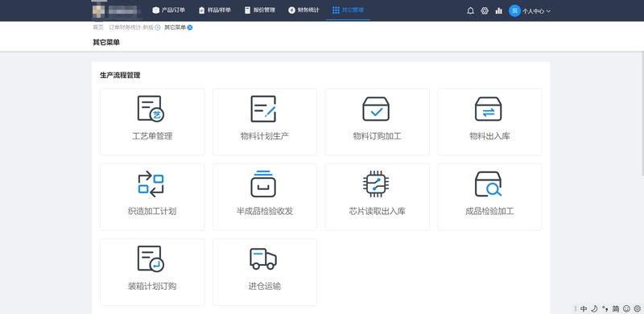The width and height of the screenshot is (644, 314).
Task: Click the IME moon icon in tray
Action: tap(595, 308)
